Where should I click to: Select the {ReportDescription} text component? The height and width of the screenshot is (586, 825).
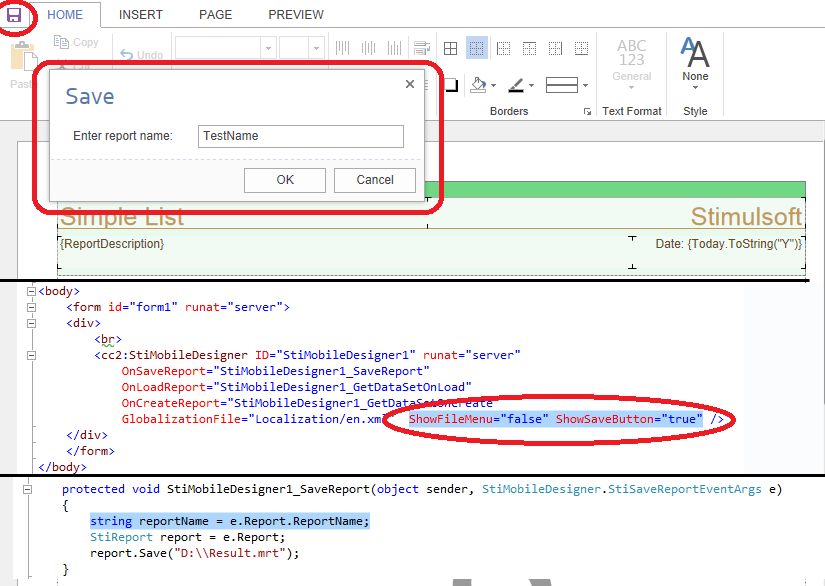click(112, 244)
